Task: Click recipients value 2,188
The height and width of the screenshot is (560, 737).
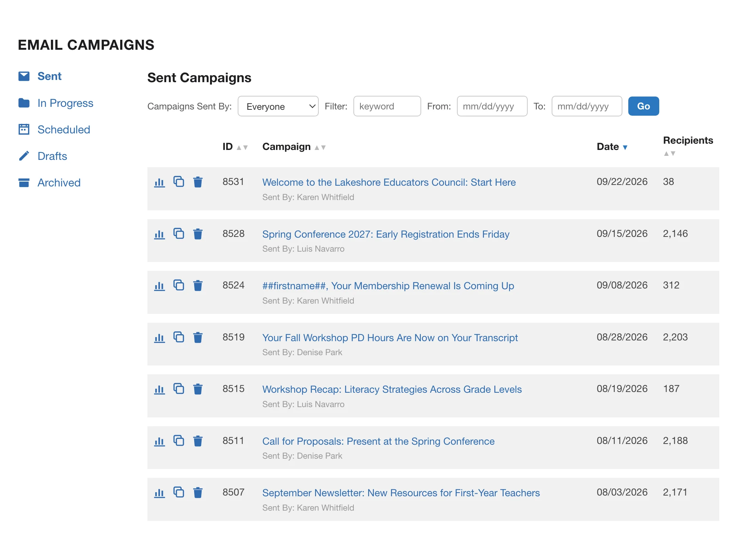Action: pyautogui.click(x=675, y=441)
